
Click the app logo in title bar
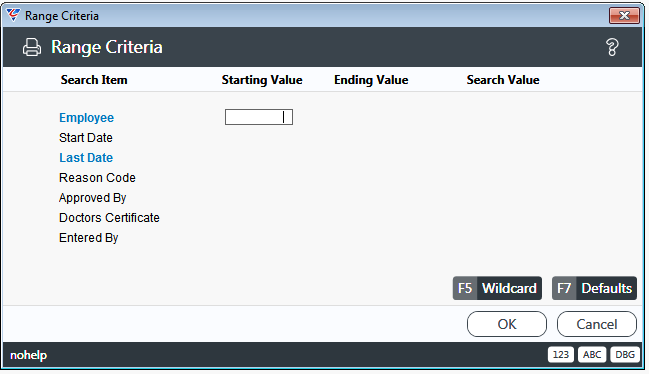13,15
